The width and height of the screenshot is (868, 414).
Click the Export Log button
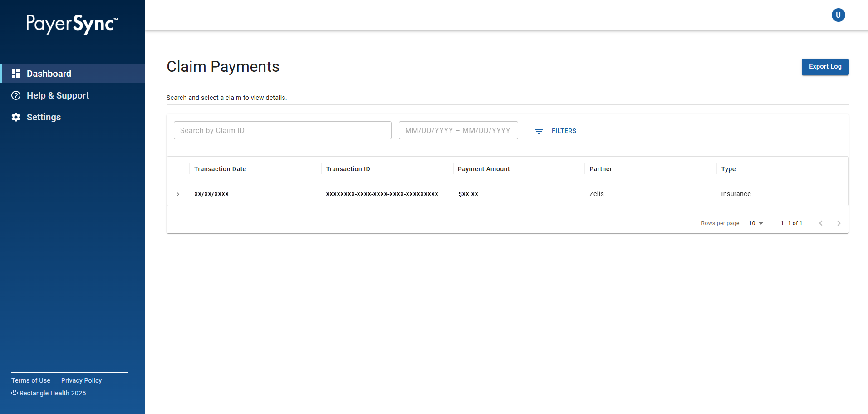tap(825, 67)
